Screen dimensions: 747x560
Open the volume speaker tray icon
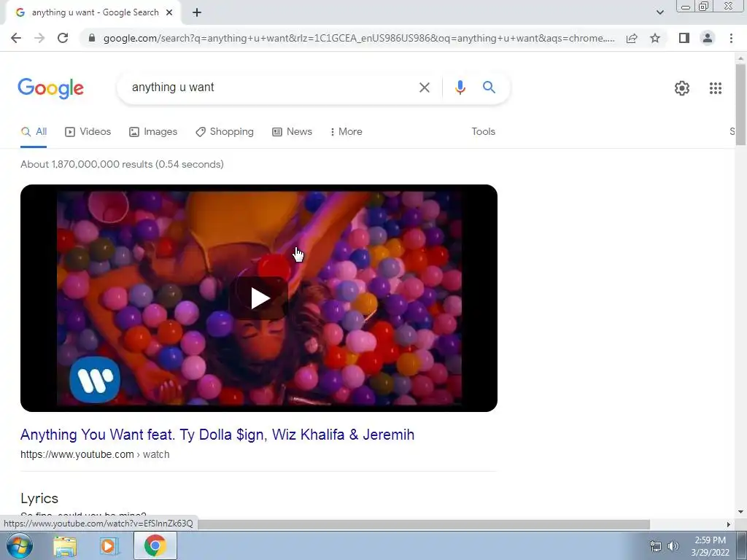673,546
